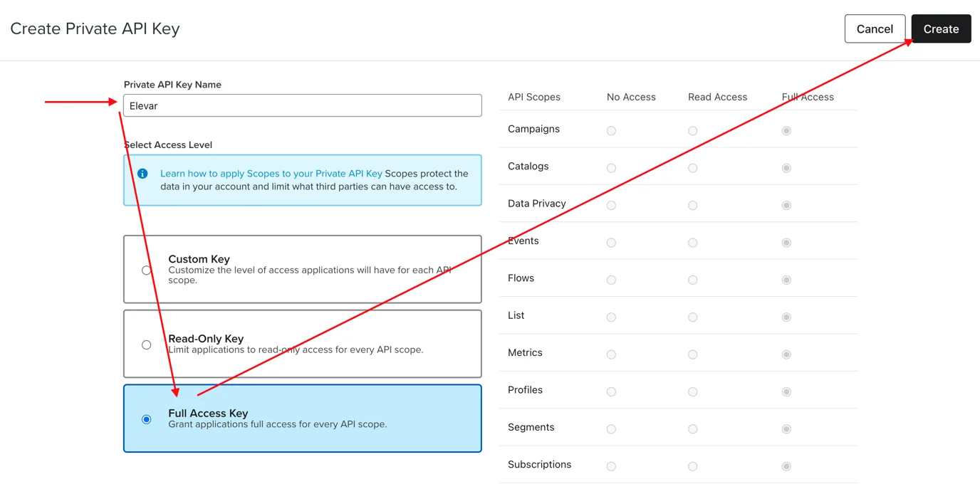This screenshot has width=980, height=494.
Task: Set Segments scope to No Access
Action: (x=611, y=429)
